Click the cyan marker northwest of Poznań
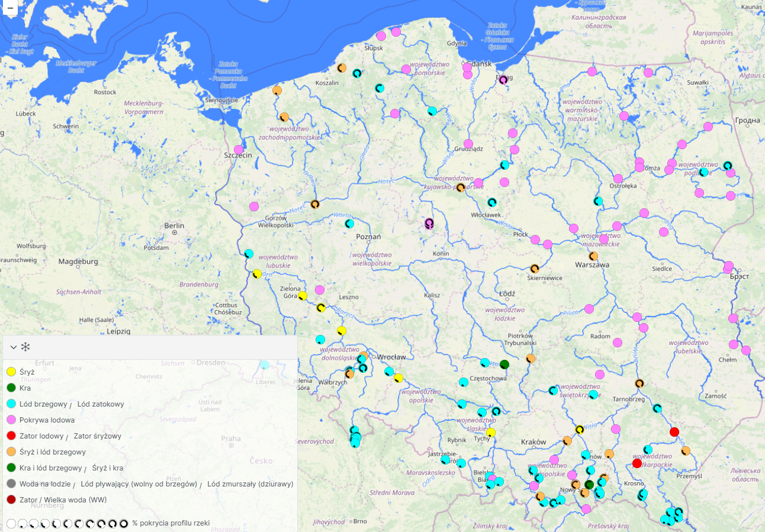765x532 pixels. [349, 224]
